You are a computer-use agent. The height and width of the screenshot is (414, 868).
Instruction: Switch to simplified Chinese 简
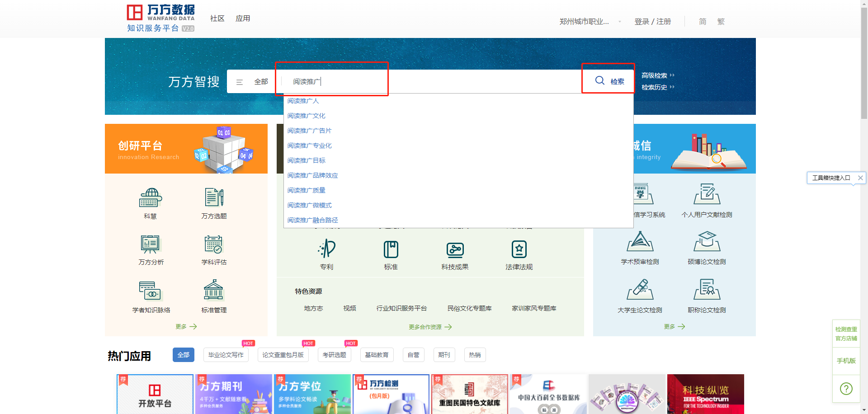pos(703,22)
